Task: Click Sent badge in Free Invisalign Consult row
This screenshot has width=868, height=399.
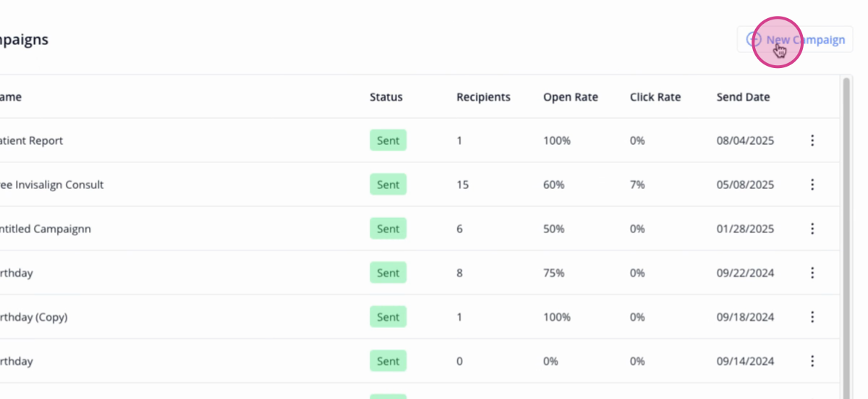Action: point(388,185)
